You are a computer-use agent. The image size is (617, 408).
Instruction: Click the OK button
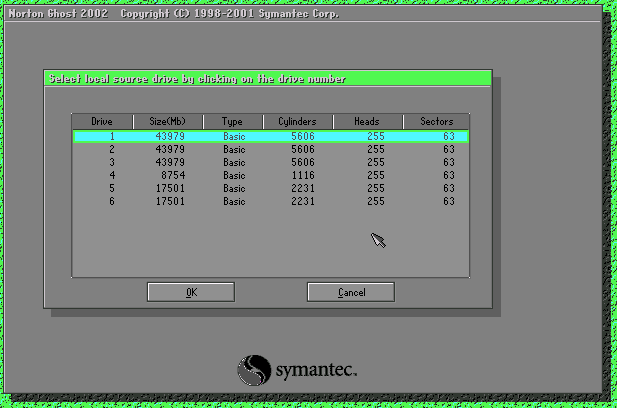[191, 292]
